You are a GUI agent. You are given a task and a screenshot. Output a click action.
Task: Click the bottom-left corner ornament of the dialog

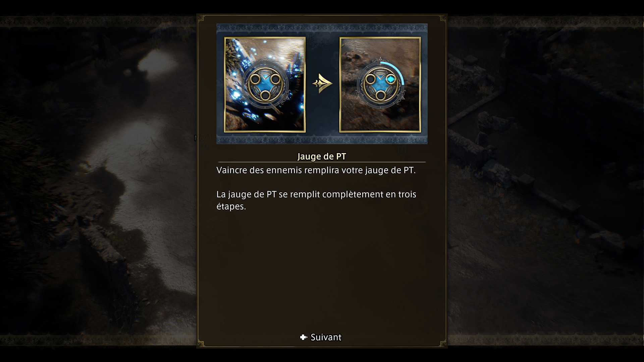tap(201, 344)
